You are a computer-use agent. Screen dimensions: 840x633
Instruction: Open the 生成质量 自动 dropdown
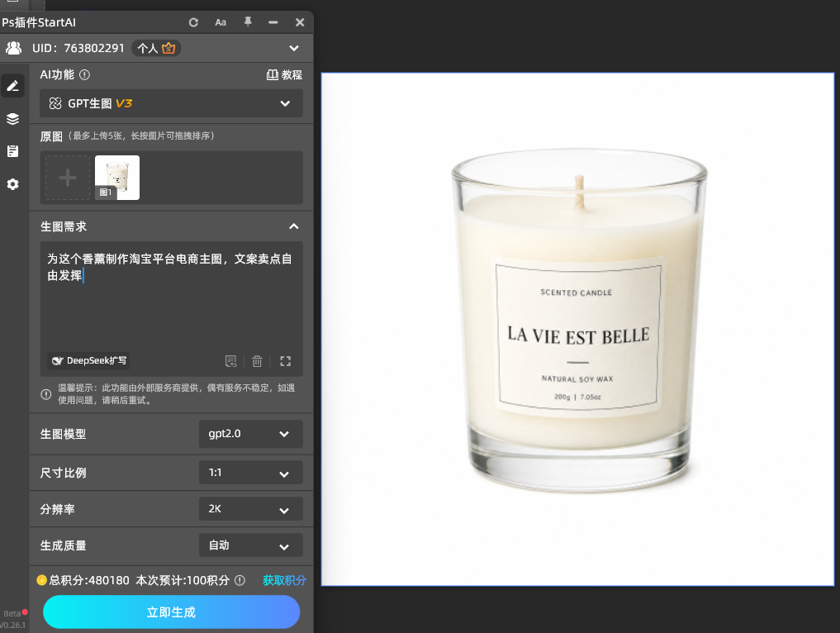tap(251, 545)
